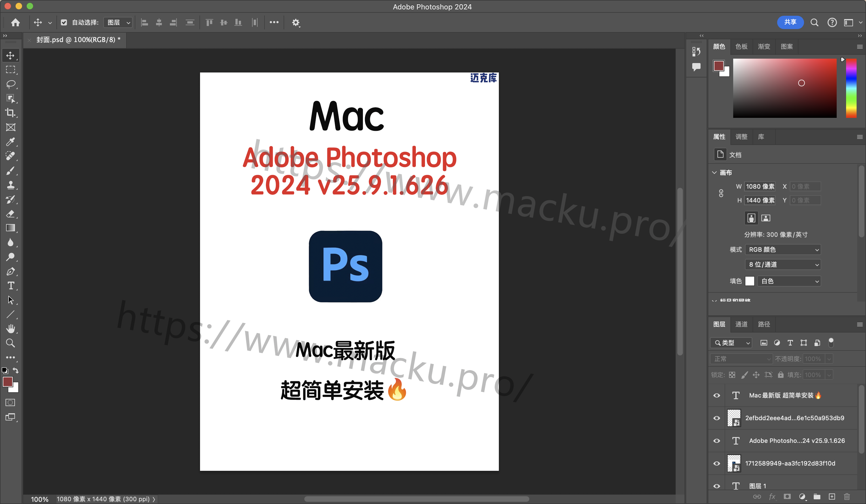Open the 色板 tab
866x504 pixels.
(x=741, y=46)
